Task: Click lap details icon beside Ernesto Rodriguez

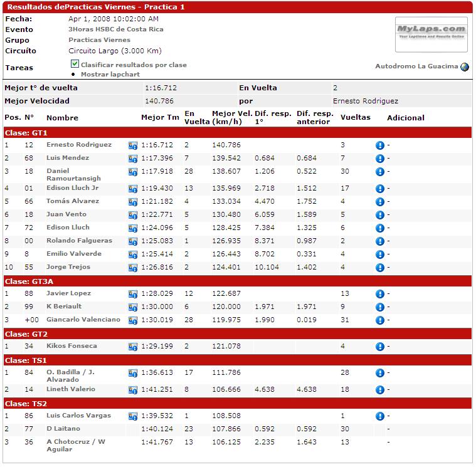Action: pos(133,145)
